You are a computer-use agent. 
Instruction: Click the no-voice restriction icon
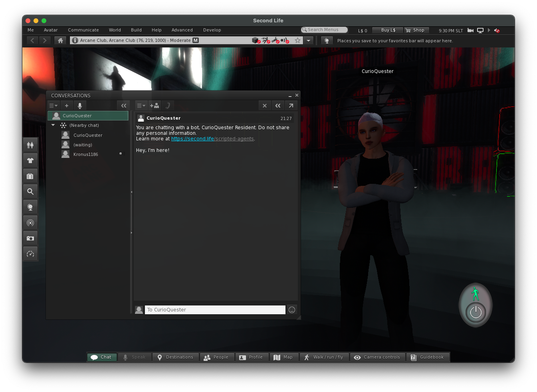[285, 40]
